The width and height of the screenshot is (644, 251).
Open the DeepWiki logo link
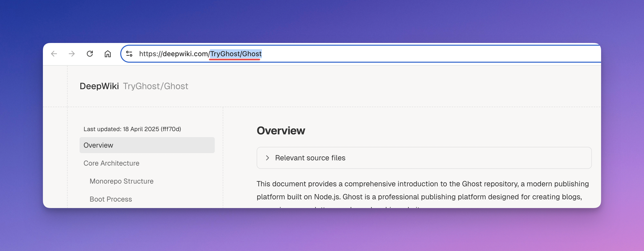pyautogui.click(x=99, y=86)
